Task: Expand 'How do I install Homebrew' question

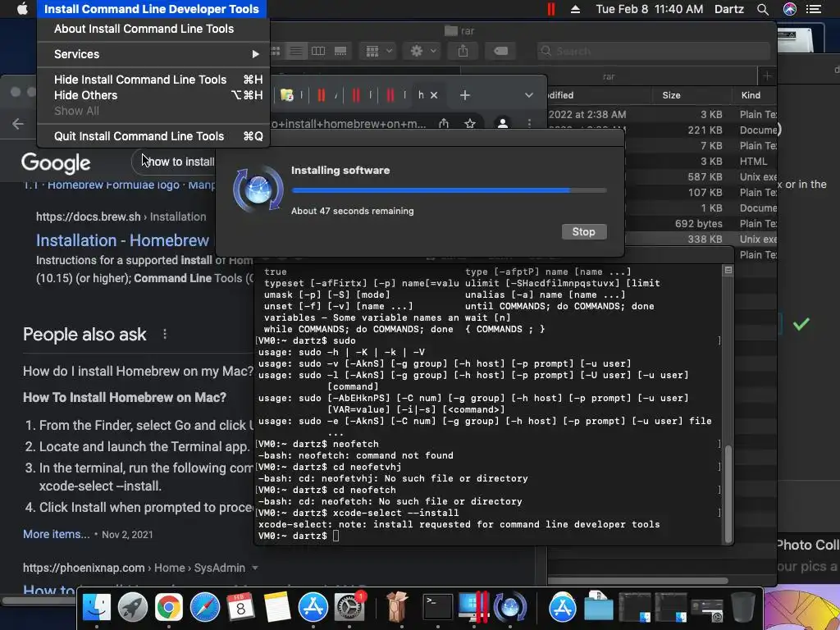Action: [138, 371]
